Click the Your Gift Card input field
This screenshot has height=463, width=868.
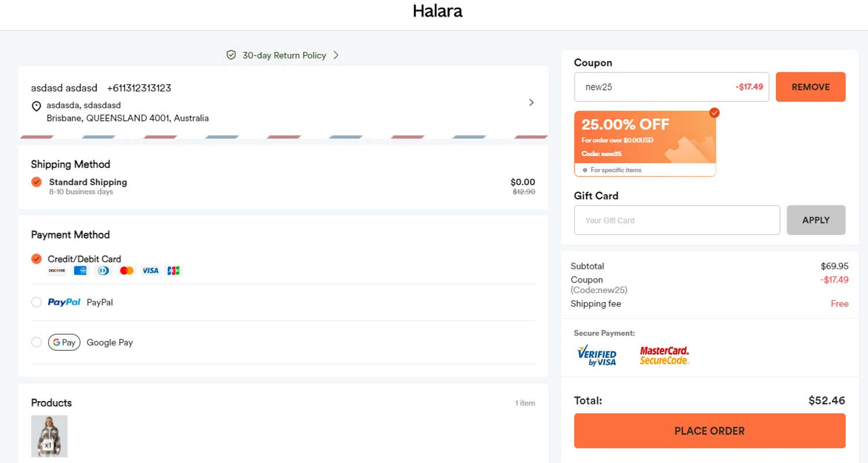(677, 220)
